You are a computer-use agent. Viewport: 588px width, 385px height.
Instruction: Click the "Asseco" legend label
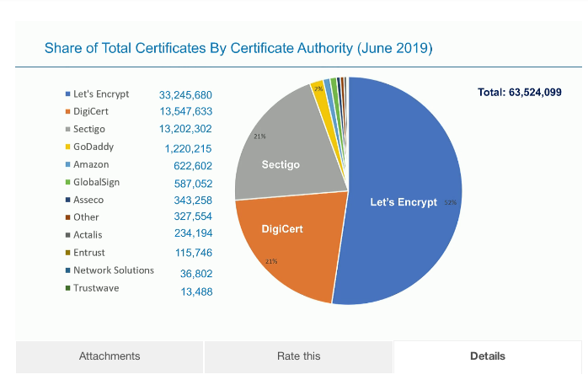click(88, 200)
